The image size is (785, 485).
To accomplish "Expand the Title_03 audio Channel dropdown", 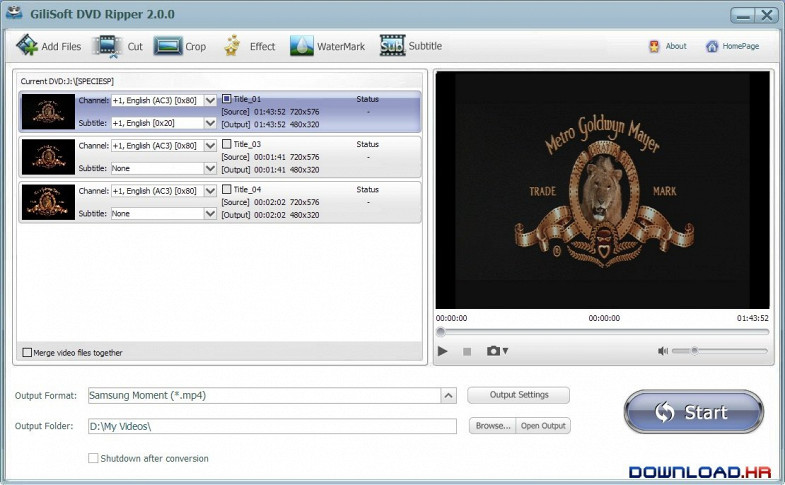I will tap(210, 146).
